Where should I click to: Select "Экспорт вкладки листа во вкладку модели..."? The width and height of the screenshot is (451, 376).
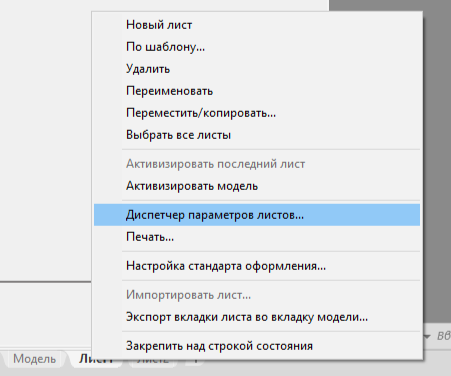coord(257,317)
